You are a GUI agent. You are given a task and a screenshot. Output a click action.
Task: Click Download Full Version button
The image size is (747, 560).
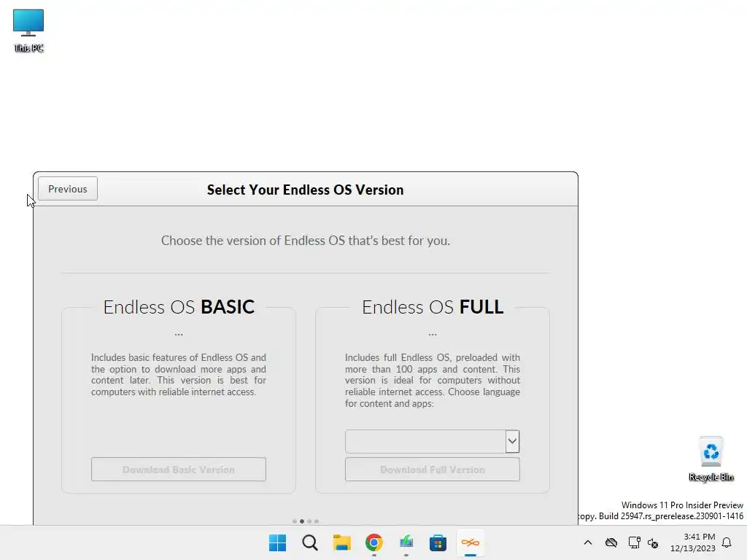tap(433, 470)
